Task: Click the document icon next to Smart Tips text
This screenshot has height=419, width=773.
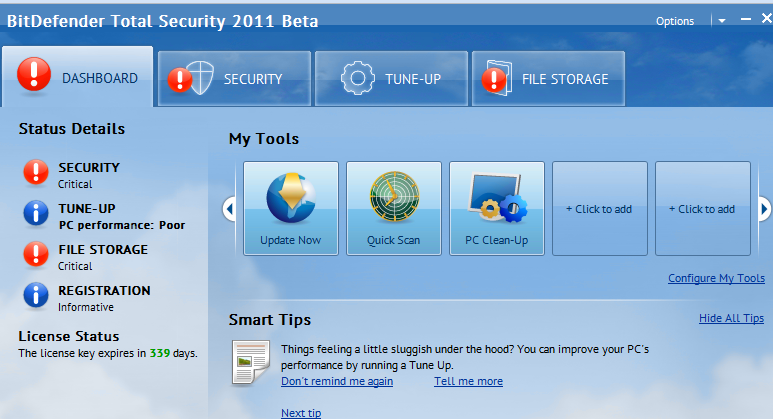Action: [251, 362]
